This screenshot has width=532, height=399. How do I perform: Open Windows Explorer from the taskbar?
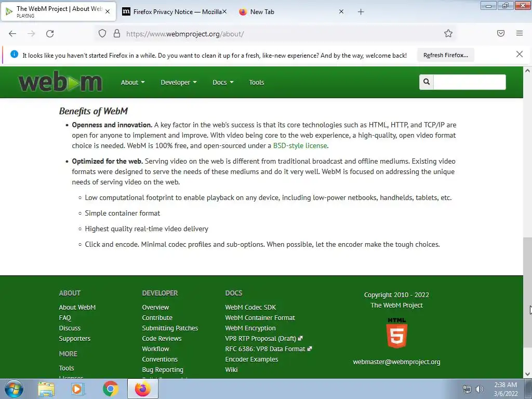[46, 389]
